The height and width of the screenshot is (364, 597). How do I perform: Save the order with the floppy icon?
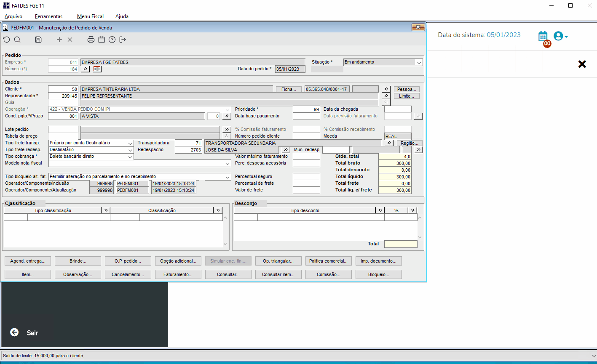[38, 40]
